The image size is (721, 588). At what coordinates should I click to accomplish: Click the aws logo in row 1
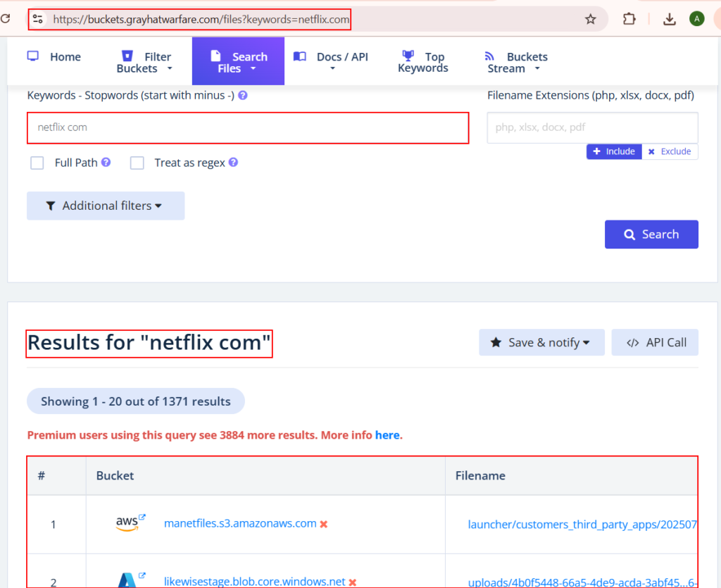(x=127, y=524)
